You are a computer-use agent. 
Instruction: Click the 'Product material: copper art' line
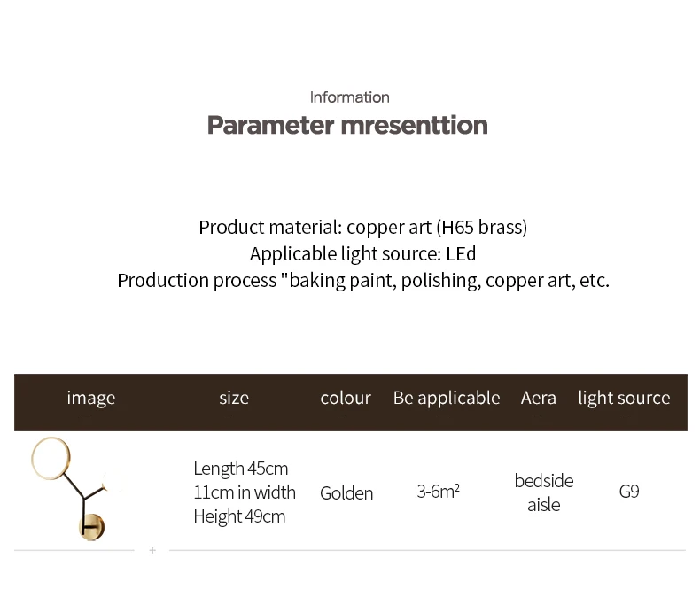click(363, 227)
